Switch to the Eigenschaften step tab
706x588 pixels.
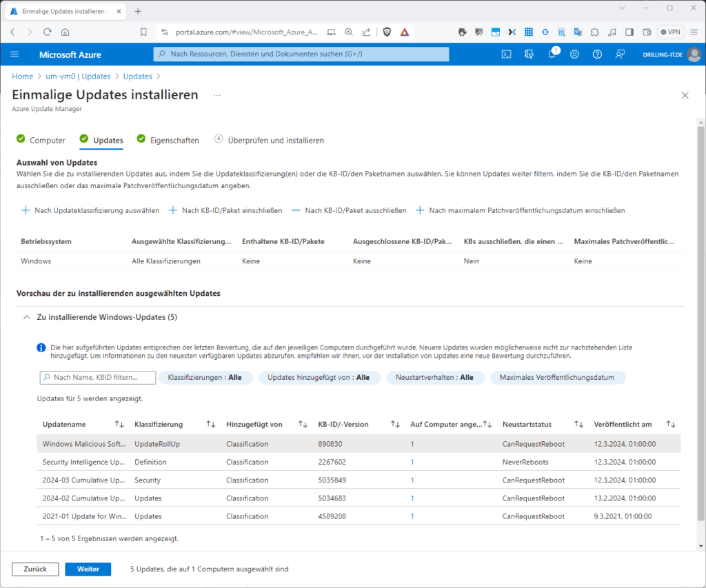pyautogui.click(x=168, y=140)
